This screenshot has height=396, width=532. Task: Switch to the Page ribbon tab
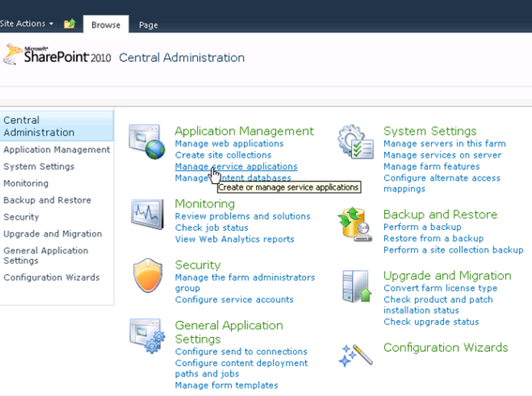point(148,25)
